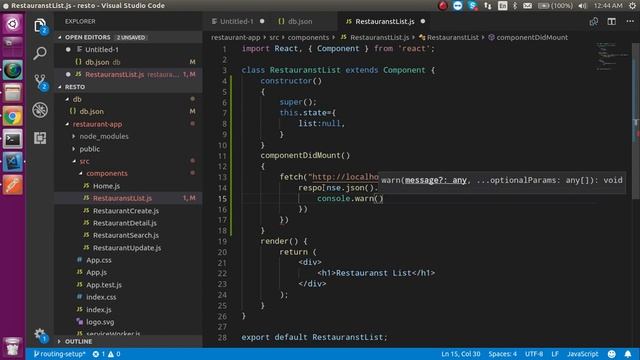Screen dimensions: 640x360
Task: Expand the node_modules folder
Action: click(x=129, y=136)
